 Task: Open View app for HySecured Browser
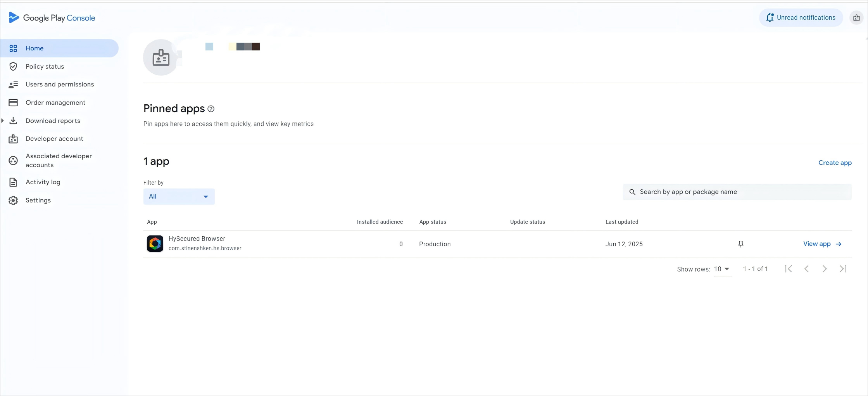tap(822, 244)
